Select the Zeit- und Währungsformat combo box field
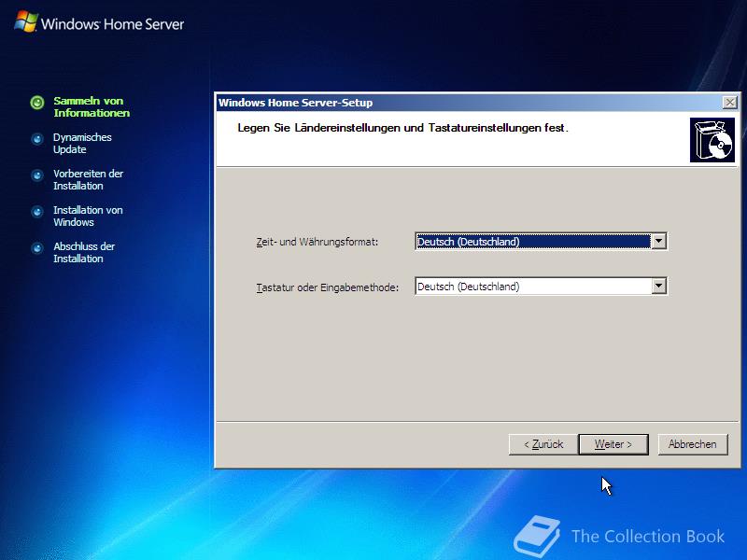The width and height of the screenshot is (747, 560). (541, 242)
